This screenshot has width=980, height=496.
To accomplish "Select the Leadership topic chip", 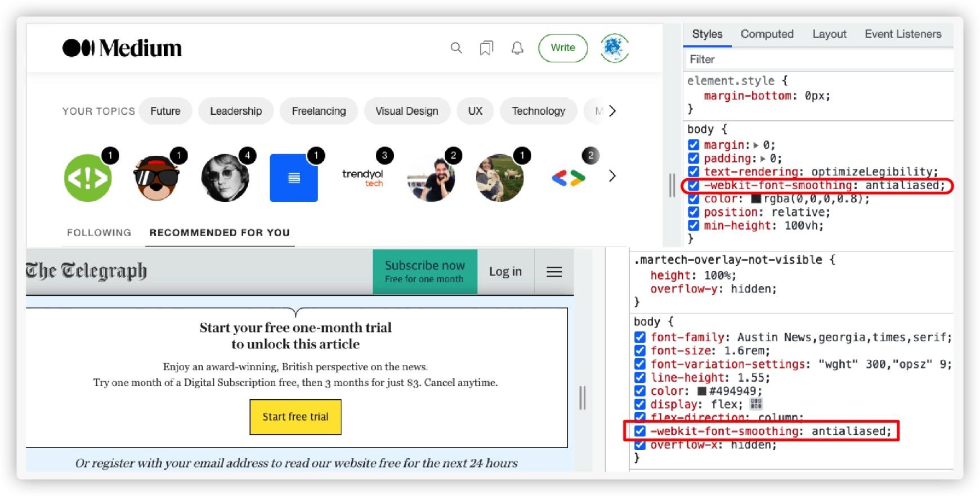I will point(236,111).
